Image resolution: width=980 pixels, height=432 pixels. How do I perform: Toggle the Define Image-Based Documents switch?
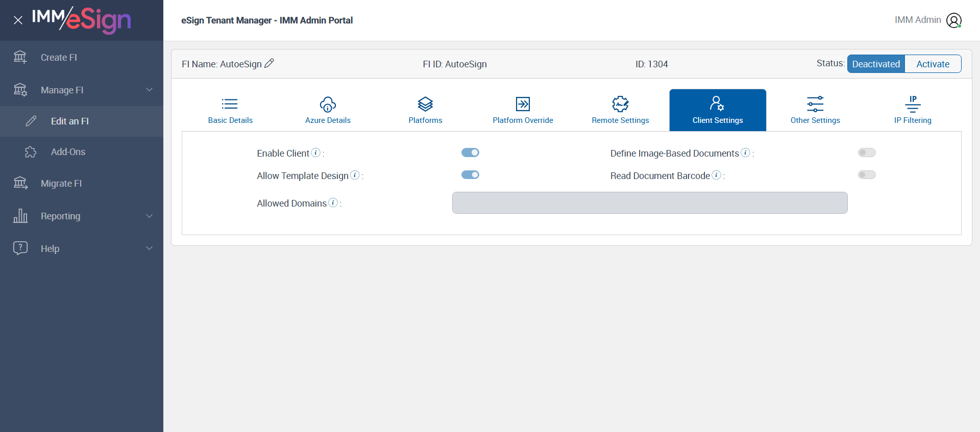tap(867, 153)
